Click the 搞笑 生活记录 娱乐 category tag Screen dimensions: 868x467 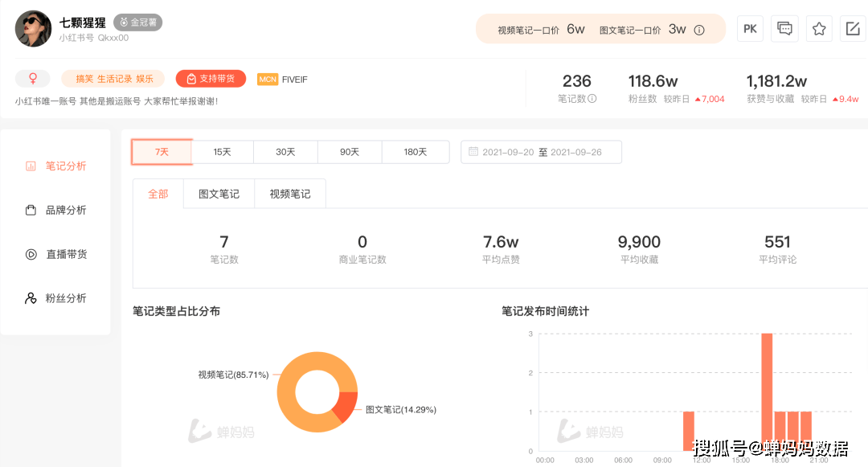pyautogui.click(x=113, y=79)
